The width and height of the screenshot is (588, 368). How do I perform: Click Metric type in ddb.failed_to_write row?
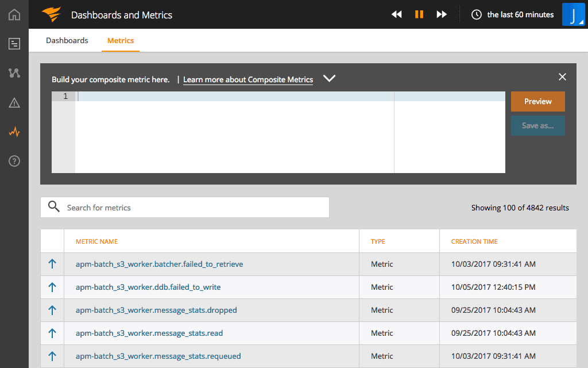(x=382, y=287)
